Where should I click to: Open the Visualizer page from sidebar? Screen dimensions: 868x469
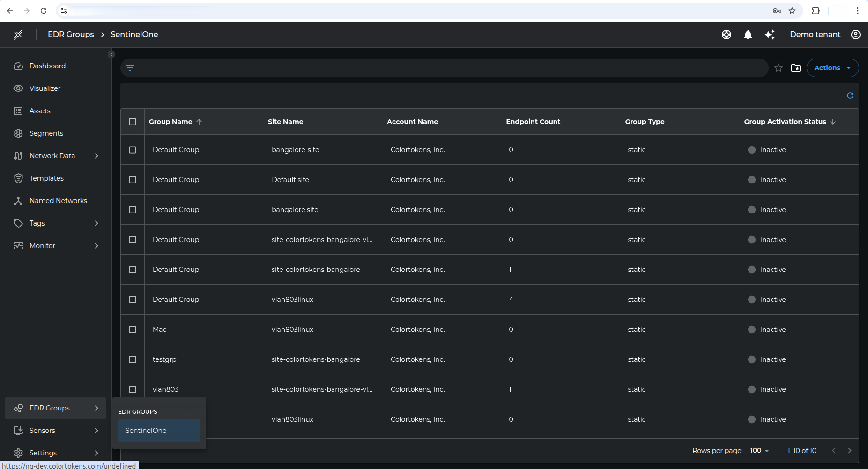click(45, 88)
